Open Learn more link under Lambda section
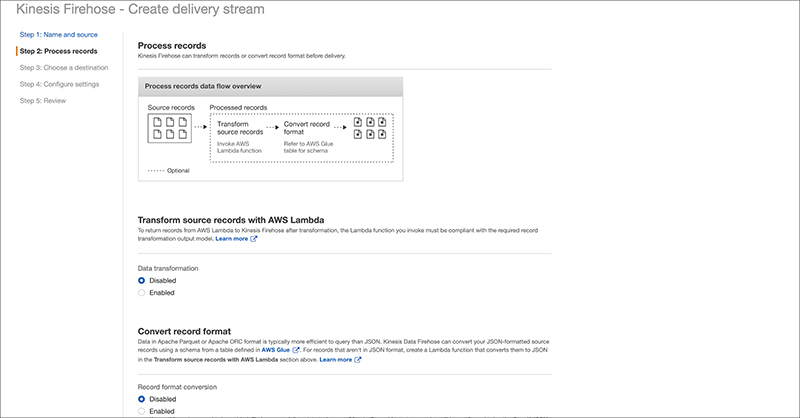Viewport: 800px width, 418px height. tap(231, 240)
